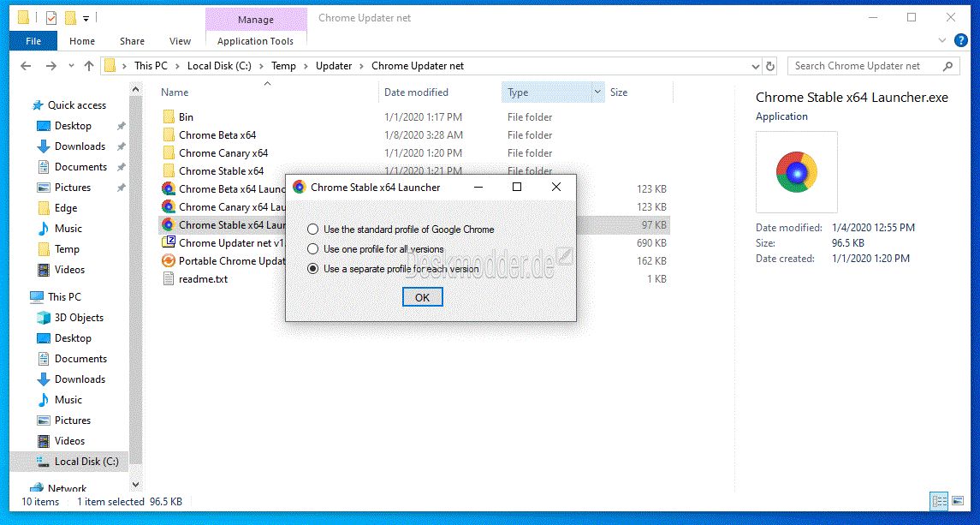Select the "Chrome Canary x64" folder
The width and height of the screenshot is (980, 525).
(x=223, y=153)
